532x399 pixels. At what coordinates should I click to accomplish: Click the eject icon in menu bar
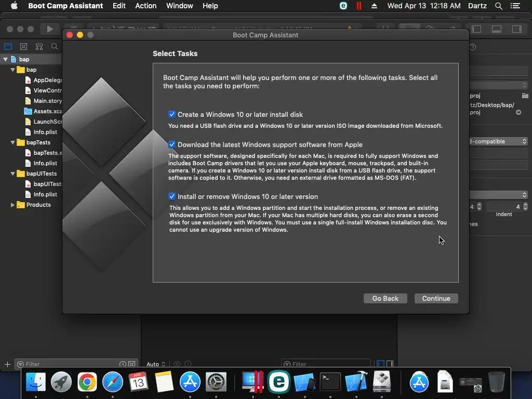(374, 6)
